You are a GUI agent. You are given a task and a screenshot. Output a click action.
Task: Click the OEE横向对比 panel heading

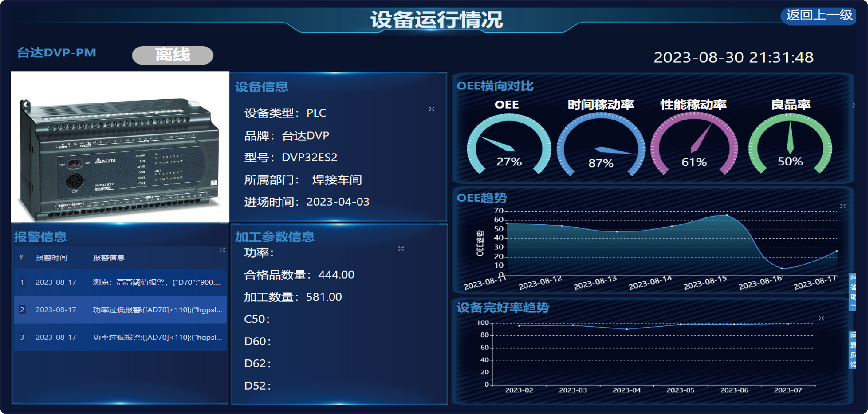pos(495,86)
